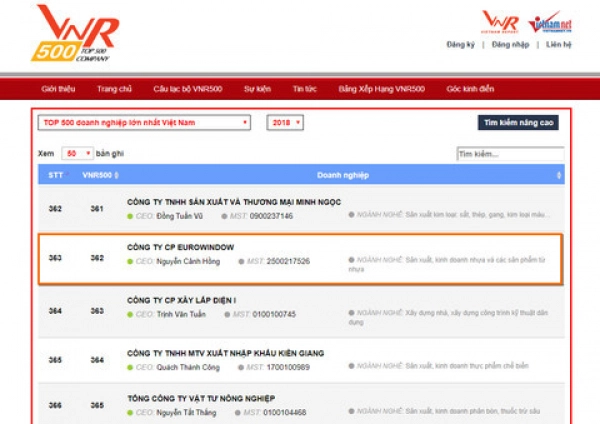Click green CEO dot in Eurowindow row
The height and width of the screenshot is (424, 600).
[x=130, y=262]
